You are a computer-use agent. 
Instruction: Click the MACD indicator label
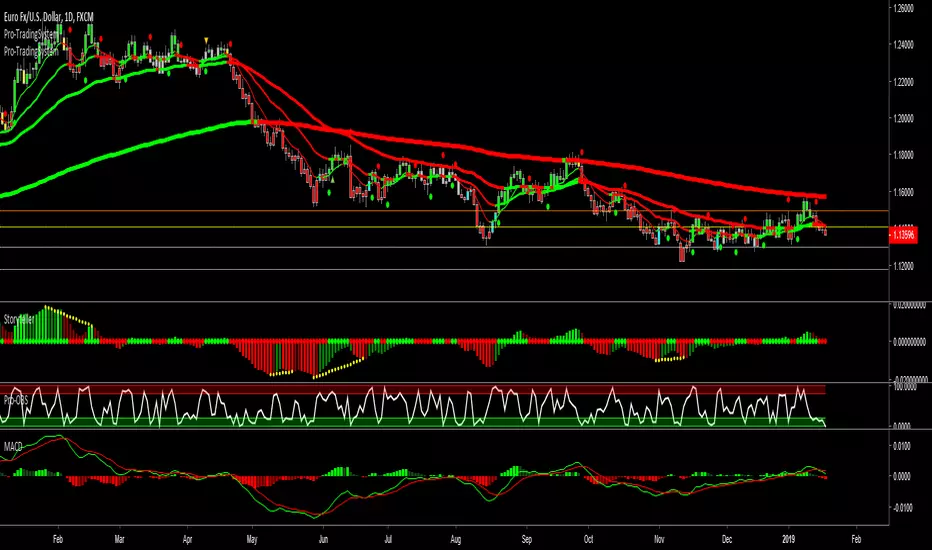coord(13,447)
